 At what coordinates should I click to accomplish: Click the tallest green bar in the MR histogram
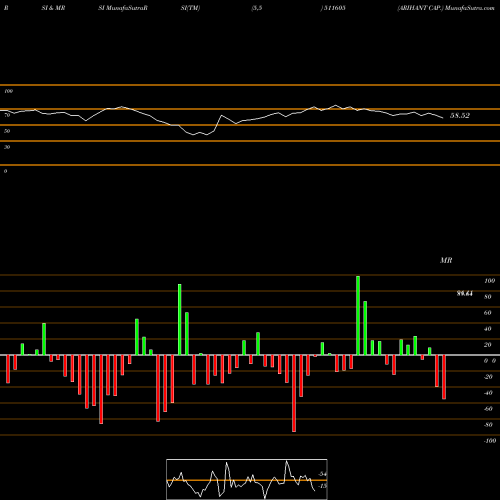tap(358, 316)
